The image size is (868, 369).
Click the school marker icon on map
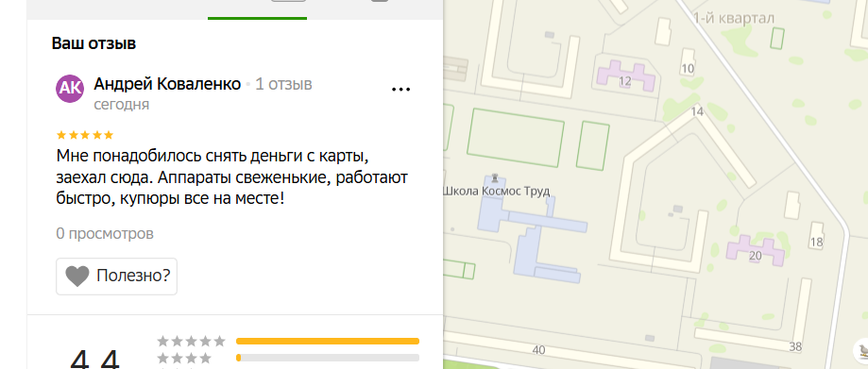point(495,177)
